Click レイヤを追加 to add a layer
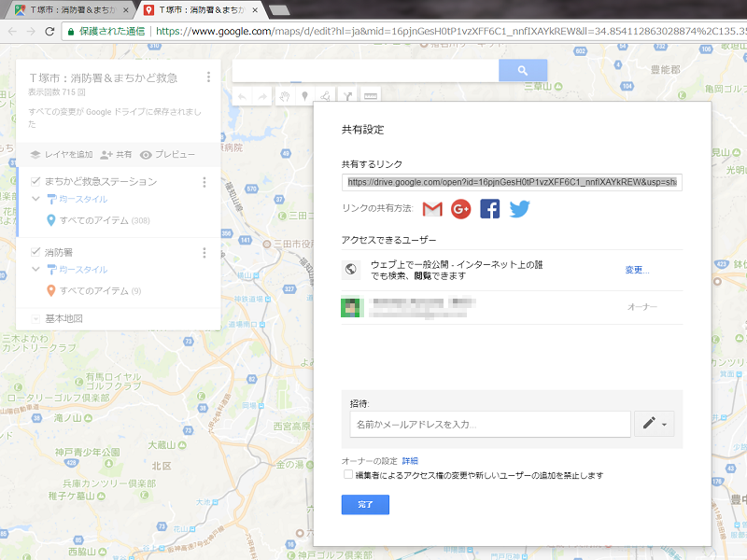Viewport: 747px width, 560px height. click(x=62, y=155)
